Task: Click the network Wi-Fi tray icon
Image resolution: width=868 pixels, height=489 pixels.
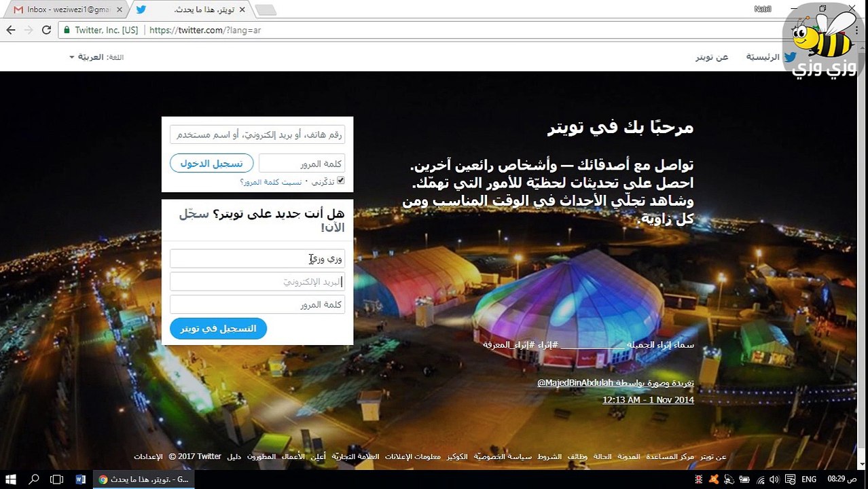Action: (761, 479)
